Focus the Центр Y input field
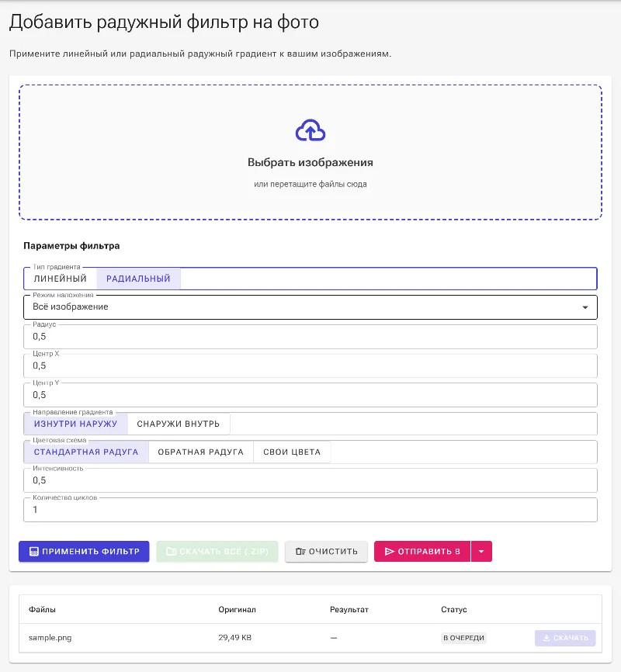Image resolution: width=621 pixels, height=672 pixels. [x=310, y=395]
